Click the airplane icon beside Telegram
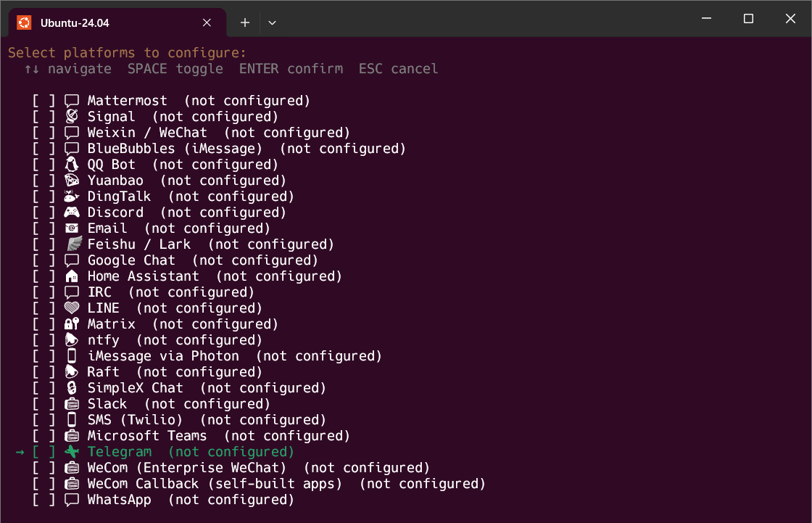This screenshot has width=812, height=523. pos(72,451)
